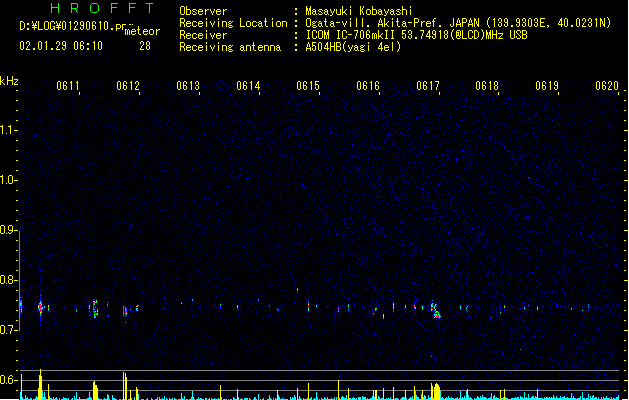Click the 0618 time marker
The image size is (629, 400).
tap(487, 86)
